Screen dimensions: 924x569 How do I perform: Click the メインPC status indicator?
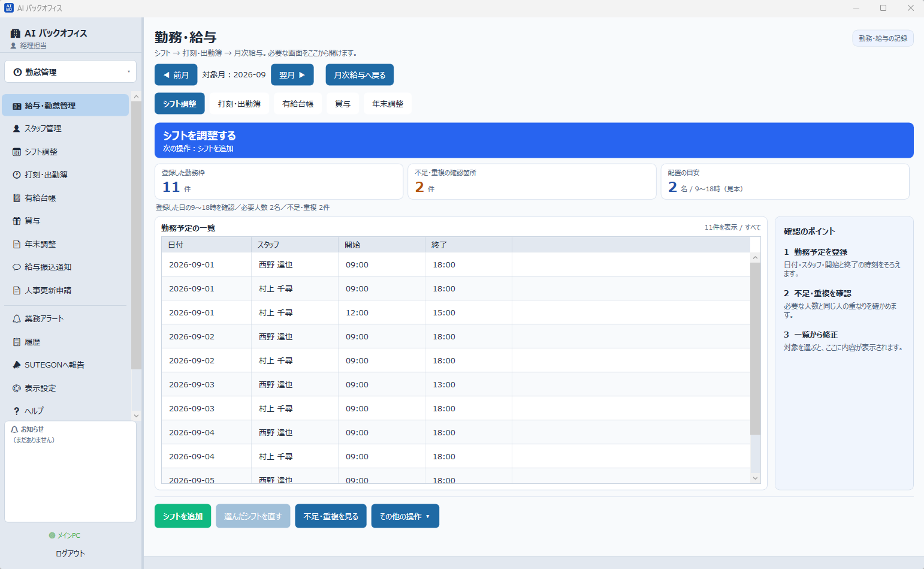65,535
